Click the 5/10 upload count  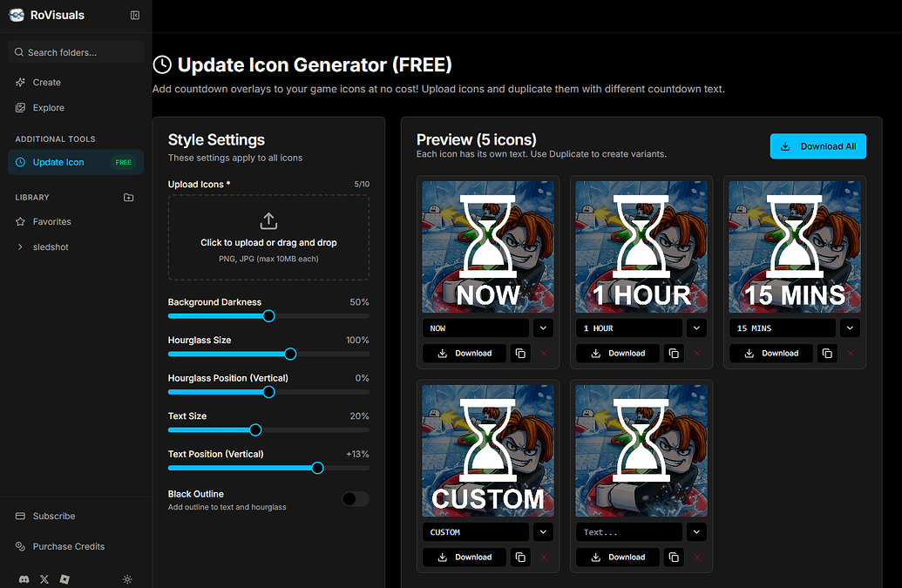[x=362, y=184]
